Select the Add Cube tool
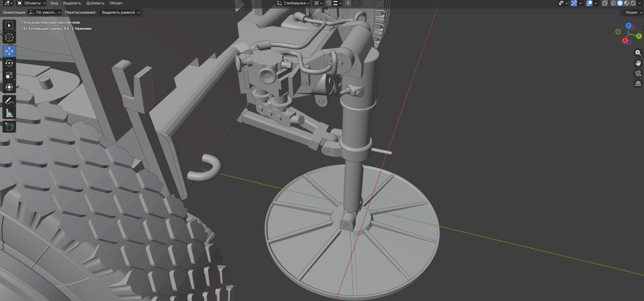 click(x=9, y=127)
